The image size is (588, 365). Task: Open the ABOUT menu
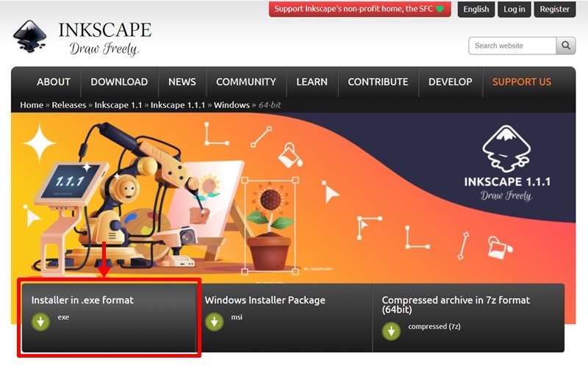[53, 82]
